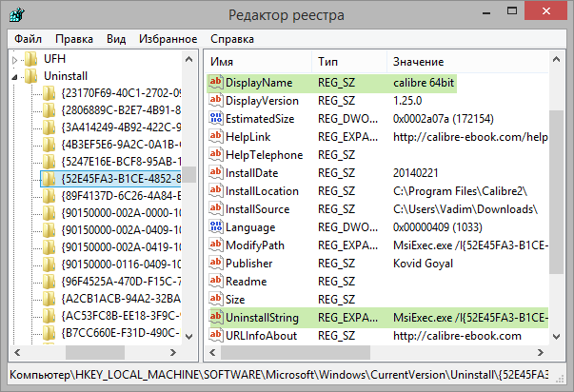The width and height of the screenshot is (574, 392).
Task: Click the binary DWORD icon beside Language
Action: pyautogui.click(x=216, y=227)
